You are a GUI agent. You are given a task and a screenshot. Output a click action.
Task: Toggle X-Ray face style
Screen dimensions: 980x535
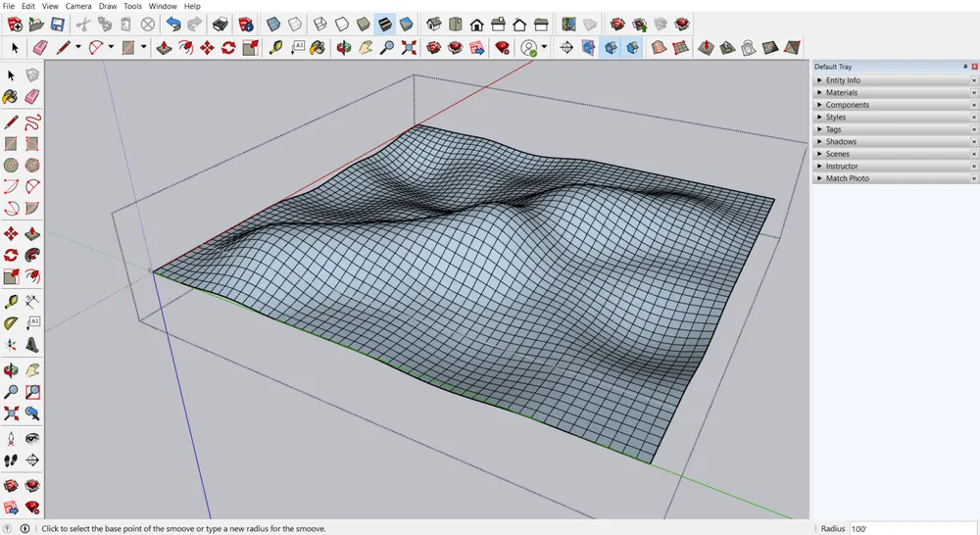tap(273, 24)
